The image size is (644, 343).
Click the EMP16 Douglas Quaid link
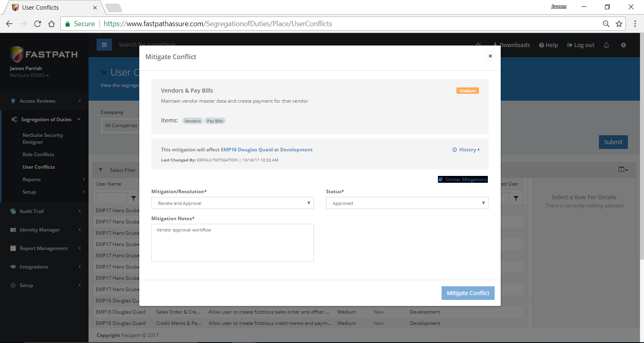(x=247, y=150)
